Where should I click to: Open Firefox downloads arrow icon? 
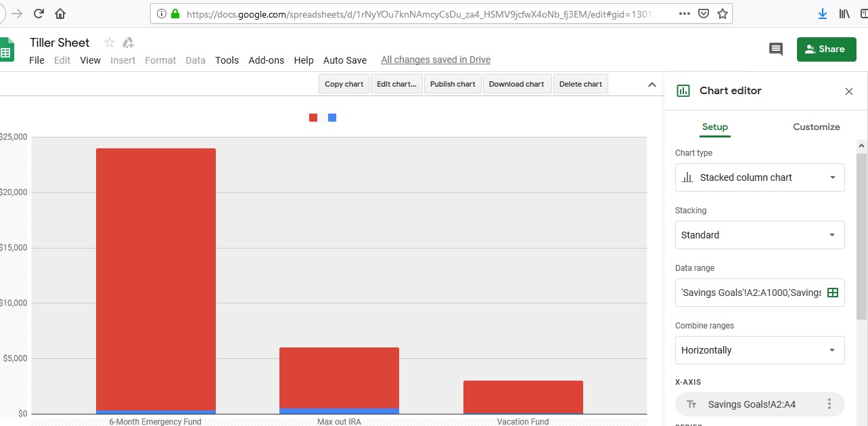pos(823,14)
